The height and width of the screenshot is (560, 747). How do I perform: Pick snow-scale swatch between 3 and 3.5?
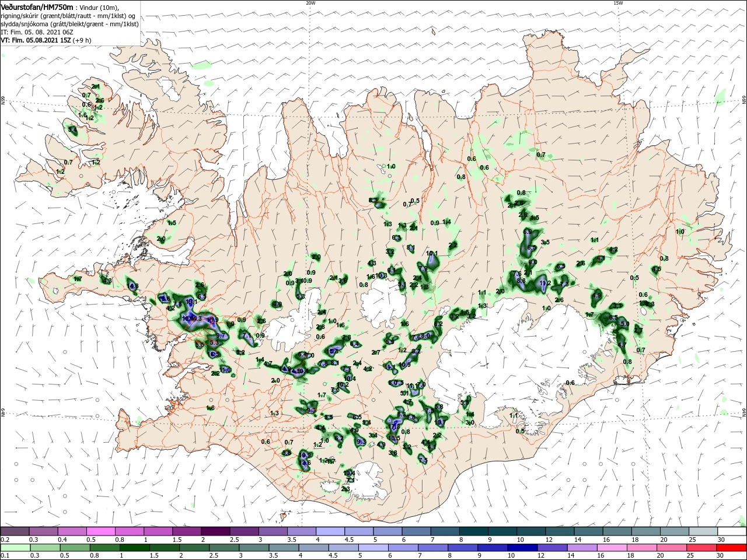coord(273,531)
